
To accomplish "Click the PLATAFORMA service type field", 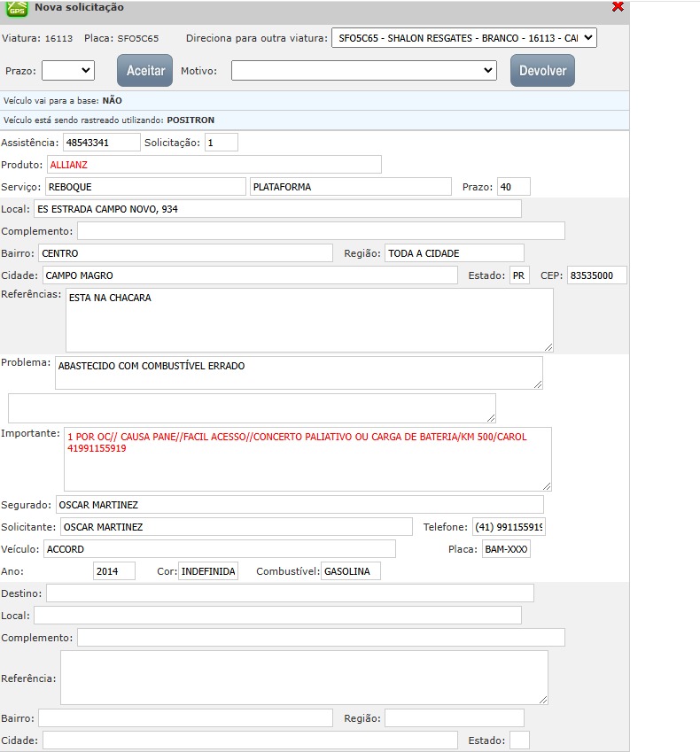I will click(351, 187).
